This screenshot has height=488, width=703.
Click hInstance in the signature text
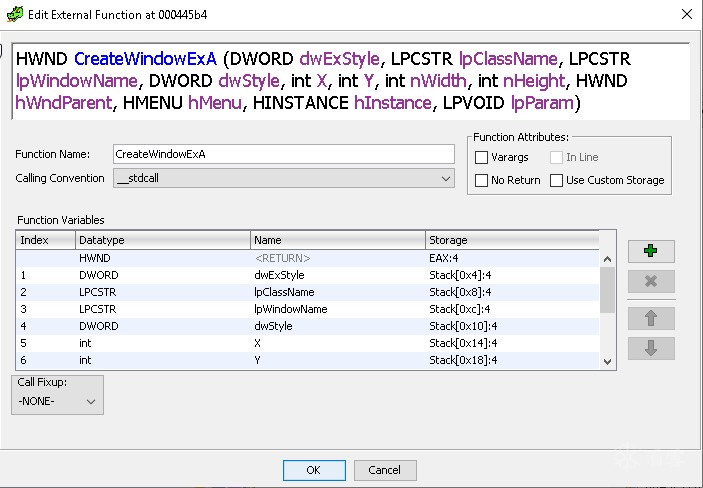[392, 103]
